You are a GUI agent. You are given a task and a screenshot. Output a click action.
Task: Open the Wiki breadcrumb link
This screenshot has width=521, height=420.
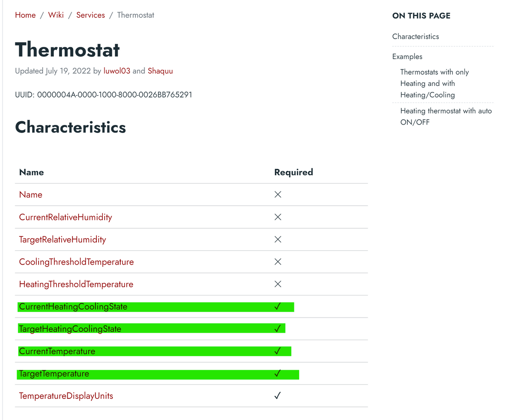point(56,15)
